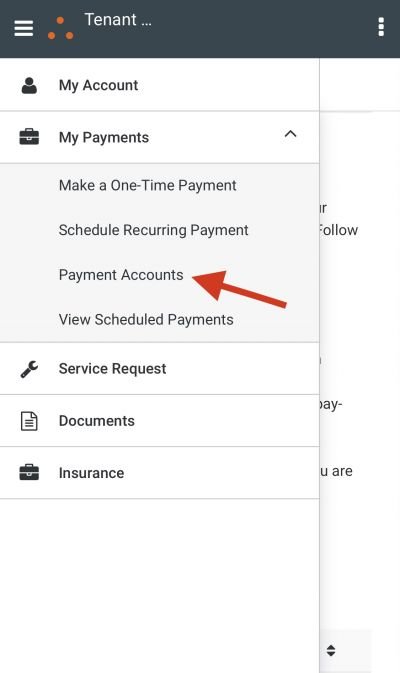Open View Scheduled Payments
400x673 pixels.
[x=146, y=320]
